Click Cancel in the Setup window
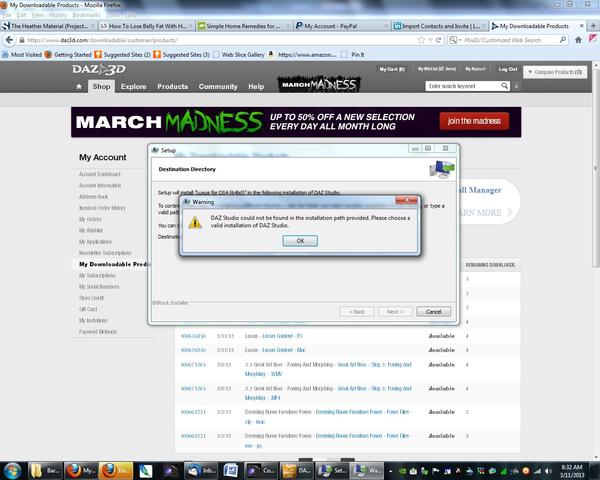 coord(434,312)
